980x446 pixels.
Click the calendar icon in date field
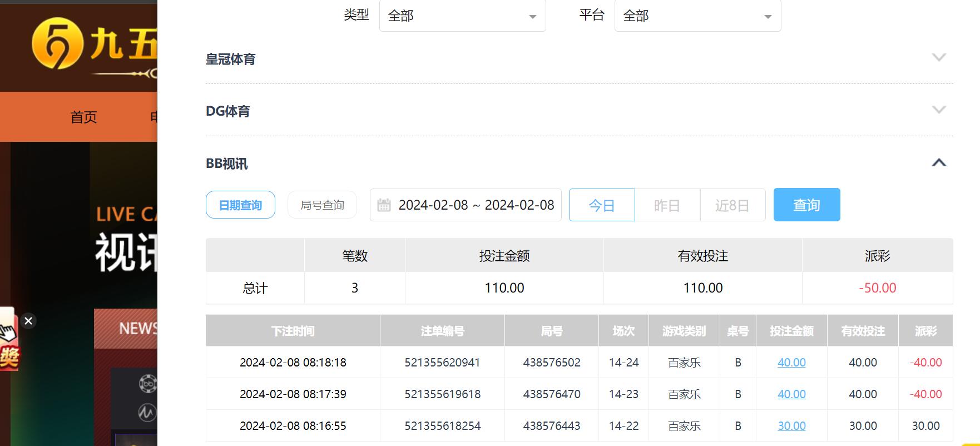(384, 205)
